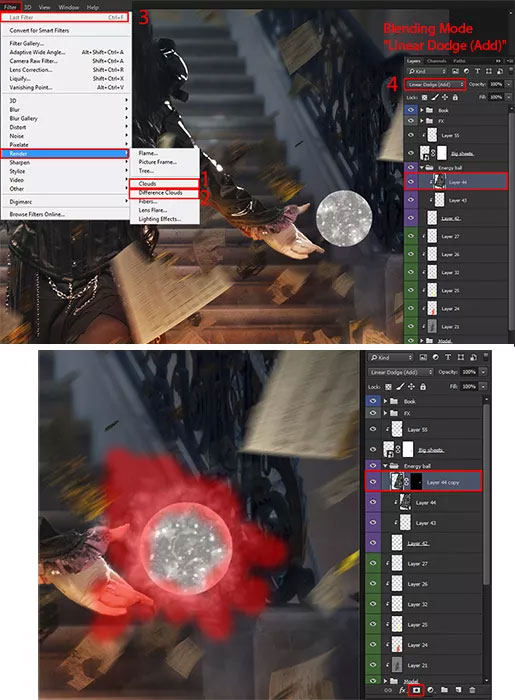Hide Layer 21 in lower Layers panel
The image size is (515, 700).
(x=373, y=665)
